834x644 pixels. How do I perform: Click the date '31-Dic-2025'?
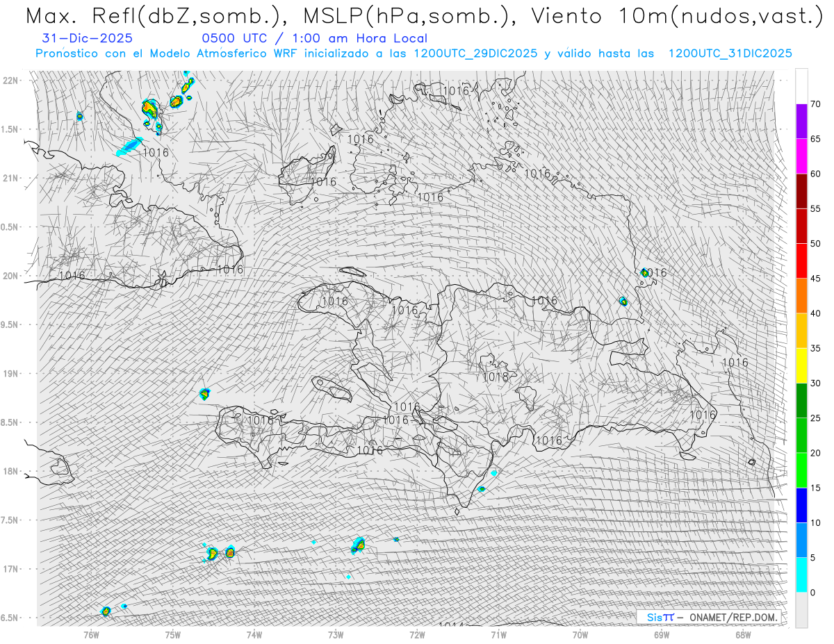[x=88, y=39]
